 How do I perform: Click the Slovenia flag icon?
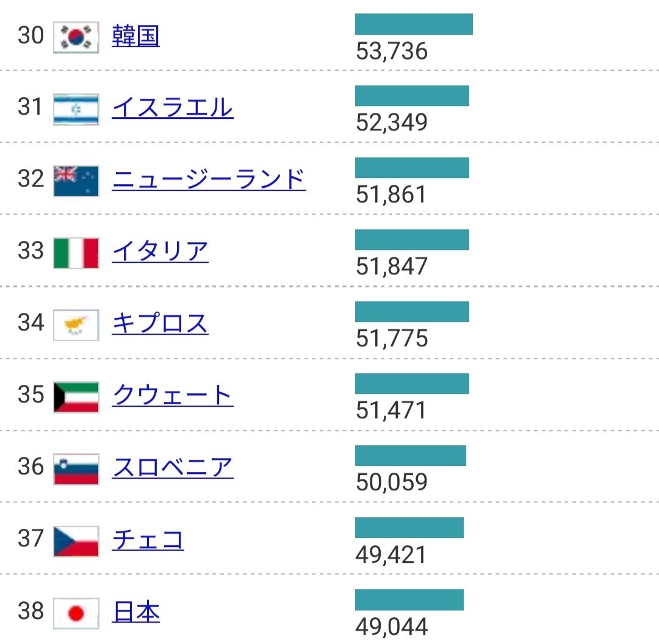click(x=76, y=469)
